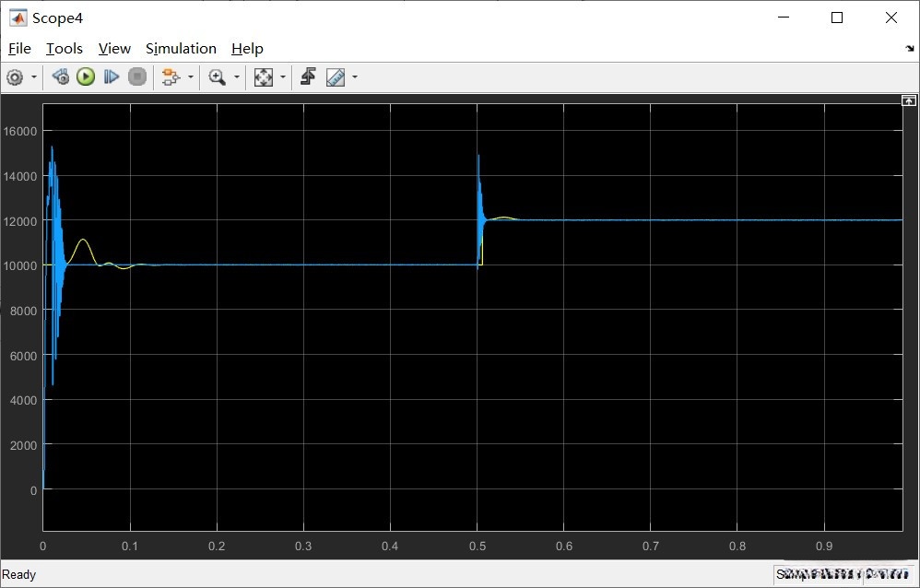
Task: Click x-axis label 0.9
Action: click(824, 547)
